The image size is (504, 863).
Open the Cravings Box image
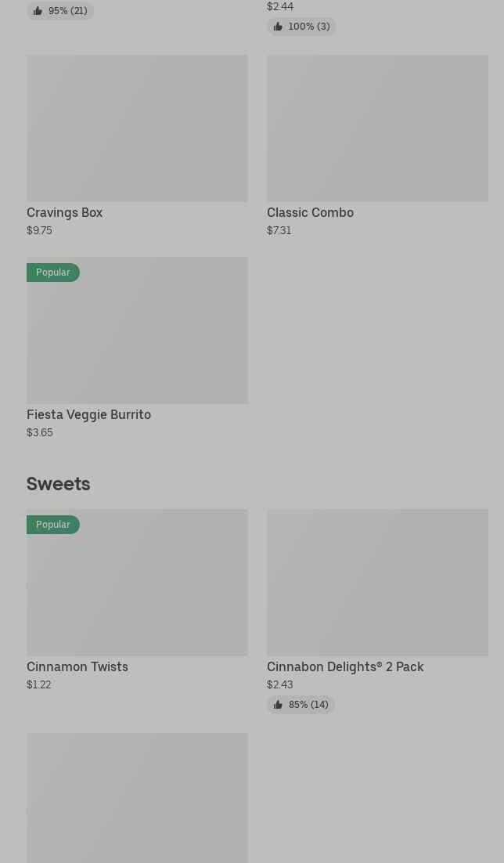137,128
